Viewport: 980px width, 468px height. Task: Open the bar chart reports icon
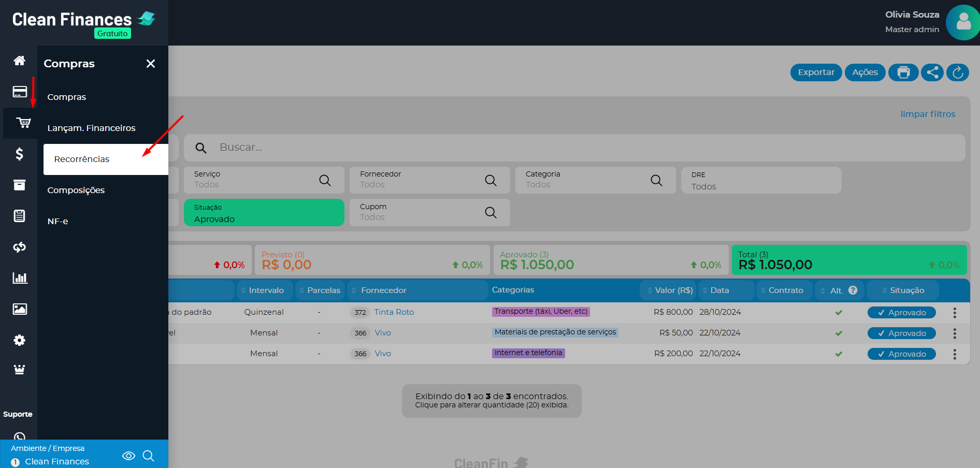point(20,278)
